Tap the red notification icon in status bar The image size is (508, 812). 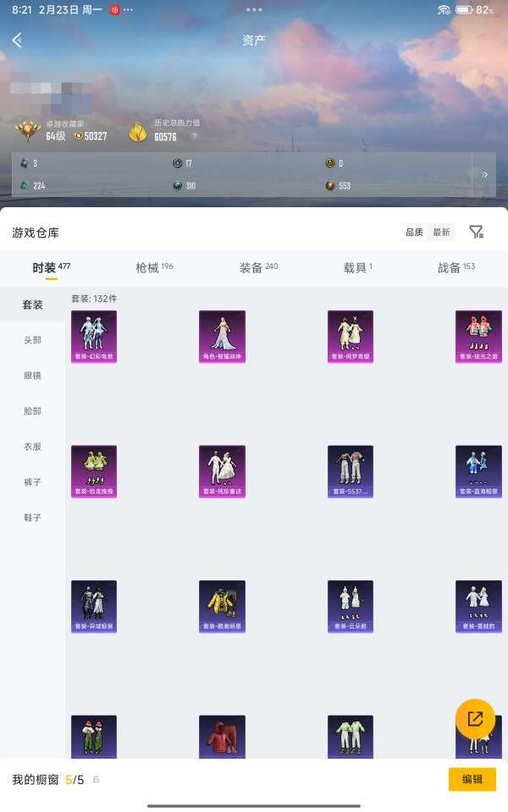coord(114,10)
